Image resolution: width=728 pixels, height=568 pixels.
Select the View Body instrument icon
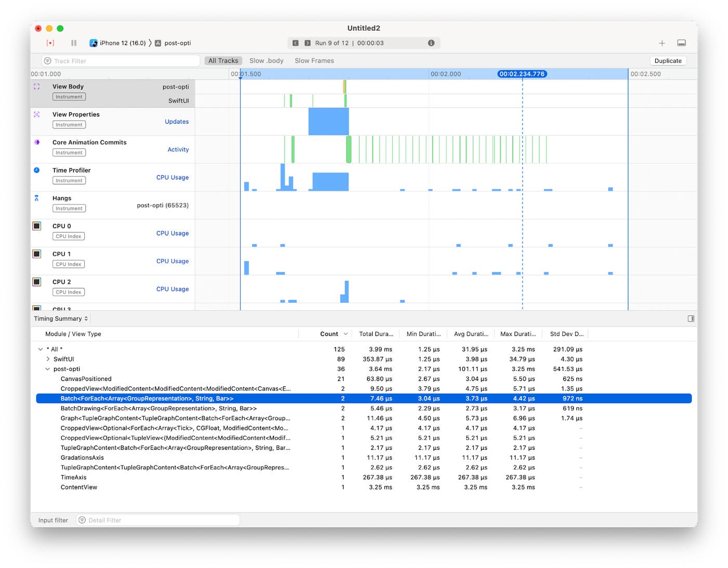[36, 86]
